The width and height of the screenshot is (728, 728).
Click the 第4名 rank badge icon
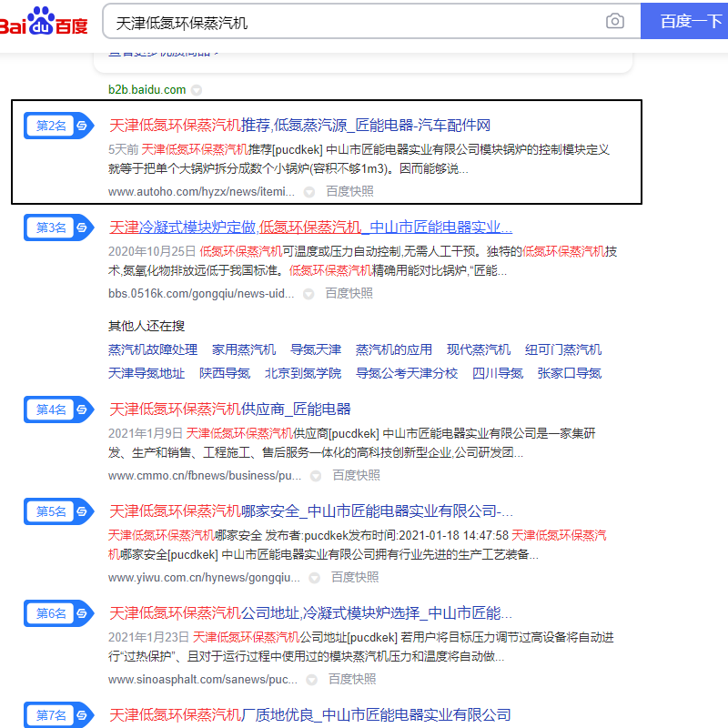(58, 409)
